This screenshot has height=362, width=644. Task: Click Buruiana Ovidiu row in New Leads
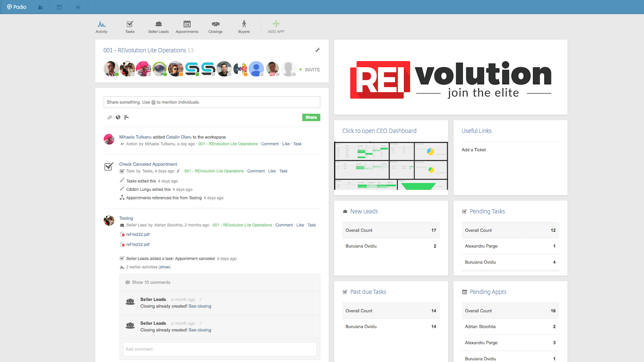[391, 246]
